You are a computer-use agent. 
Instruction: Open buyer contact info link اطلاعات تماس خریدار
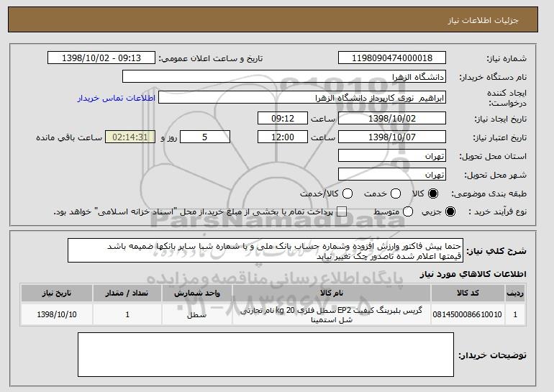(x=117, y=98)
